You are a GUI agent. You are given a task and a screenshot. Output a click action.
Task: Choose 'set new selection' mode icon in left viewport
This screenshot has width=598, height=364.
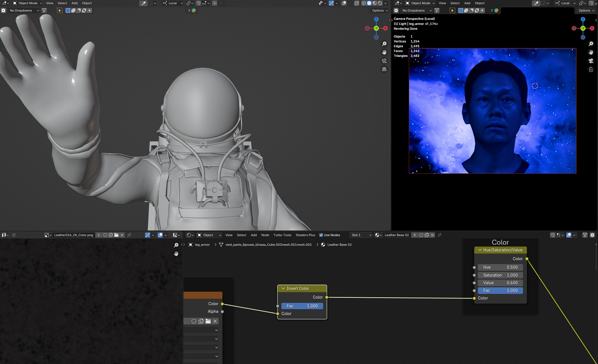click(x=68, y=10)
